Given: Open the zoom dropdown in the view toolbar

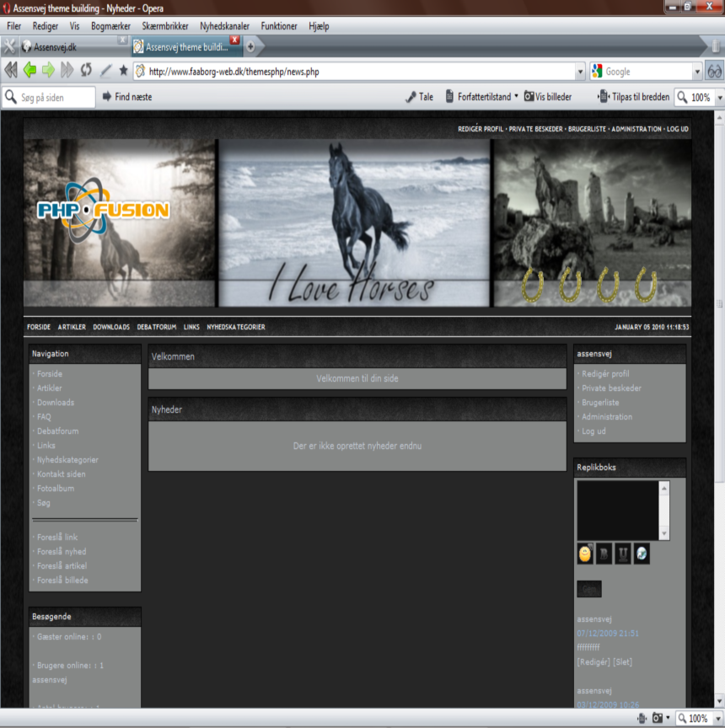Looking at the screenshot, I should tap(720, 98).
